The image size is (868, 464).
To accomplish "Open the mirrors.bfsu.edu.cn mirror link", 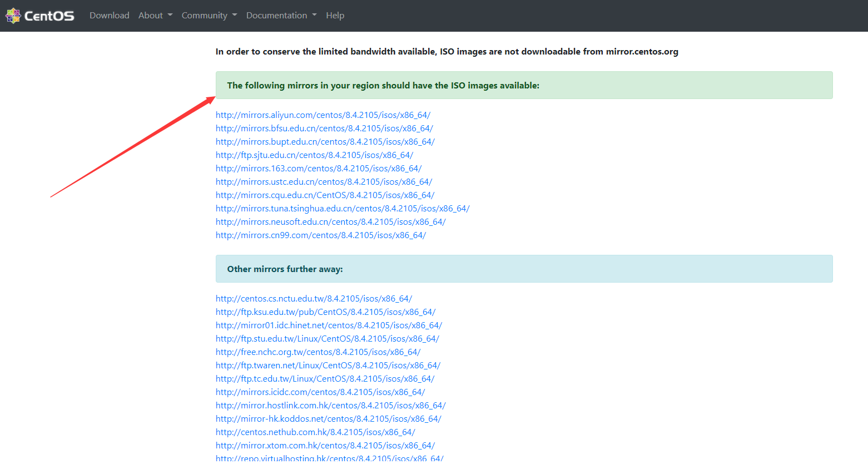I will point(325,129).
